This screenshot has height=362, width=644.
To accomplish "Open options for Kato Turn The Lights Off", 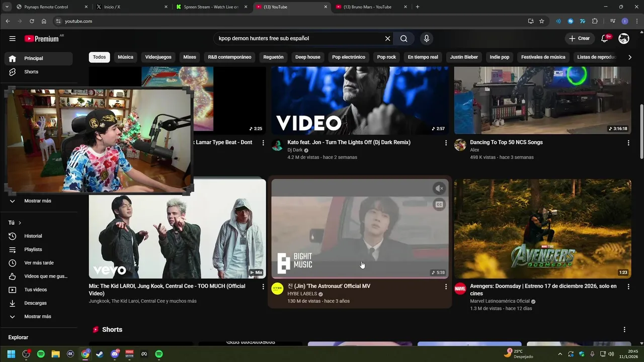I will point(446,143).
